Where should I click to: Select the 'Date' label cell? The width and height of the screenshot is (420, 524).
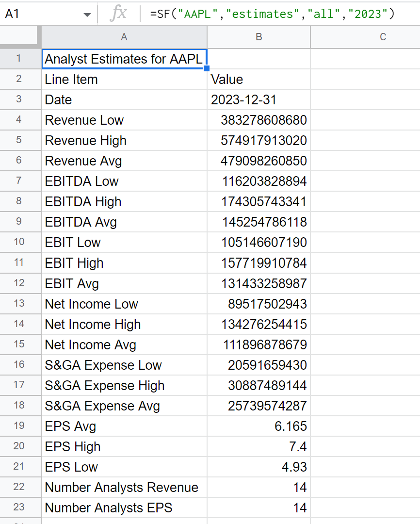124,99
